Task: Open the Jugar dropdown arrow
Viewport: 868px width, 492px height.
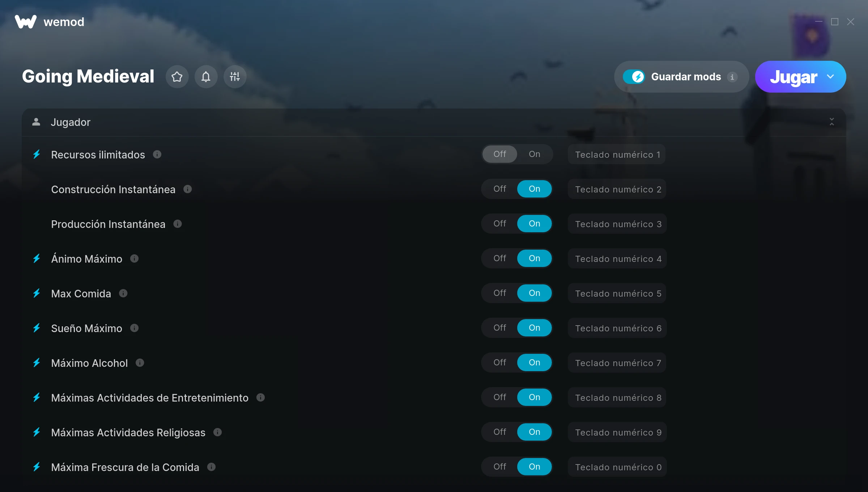Action: pyautogui.click(x=830, y=77)
